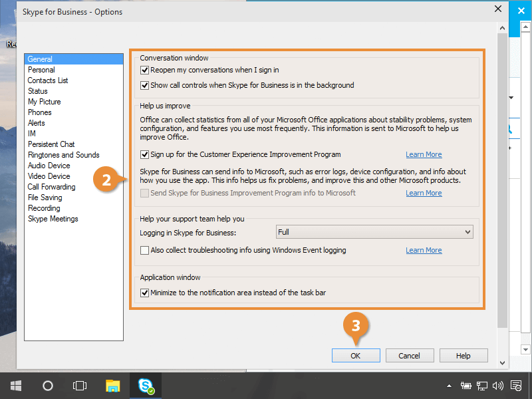The height and width of the screenshot is (399, 532).
Task: Click the Cortana circle icon
Action: [48, 386]
